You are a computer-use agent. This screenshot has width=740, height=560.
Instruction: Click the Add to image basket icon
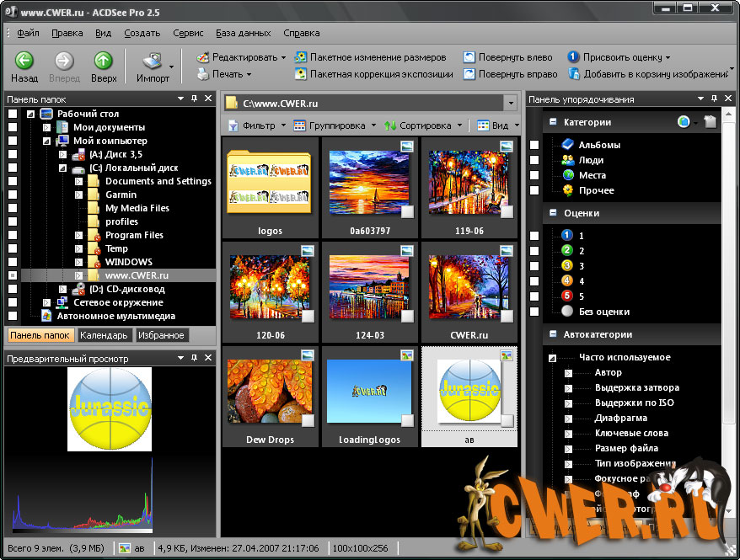[573, 74]
